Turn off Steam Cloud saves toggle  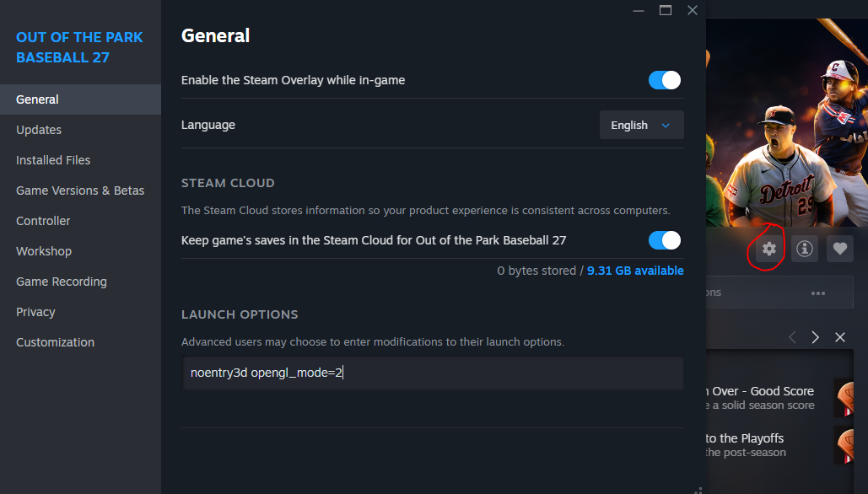664,240
